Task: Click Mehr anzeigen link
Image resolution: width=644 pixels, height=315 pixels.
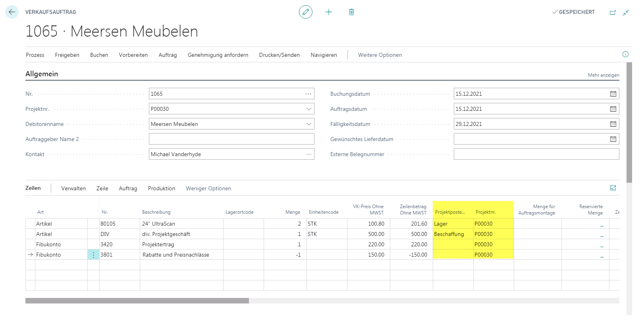Action: pos(604,75)
